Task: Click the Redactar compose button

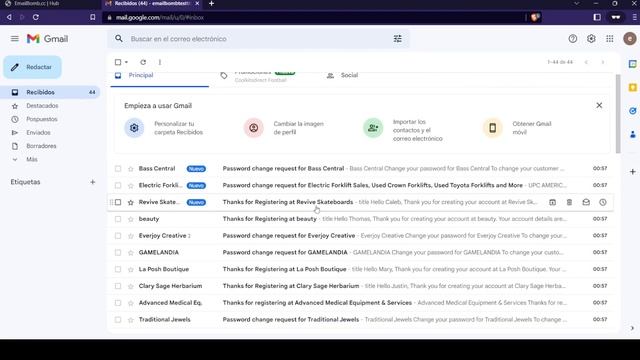Action: pos(33,67)
